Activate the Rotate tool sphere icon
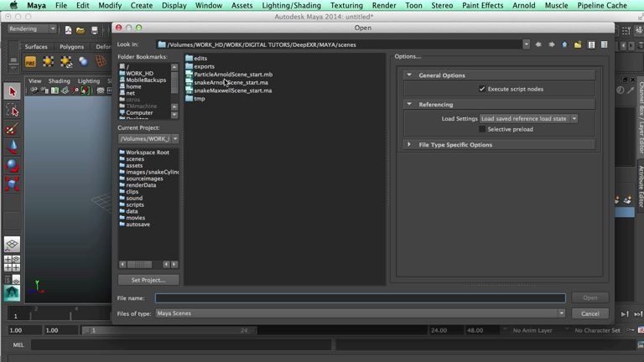 tap(12, 165)
